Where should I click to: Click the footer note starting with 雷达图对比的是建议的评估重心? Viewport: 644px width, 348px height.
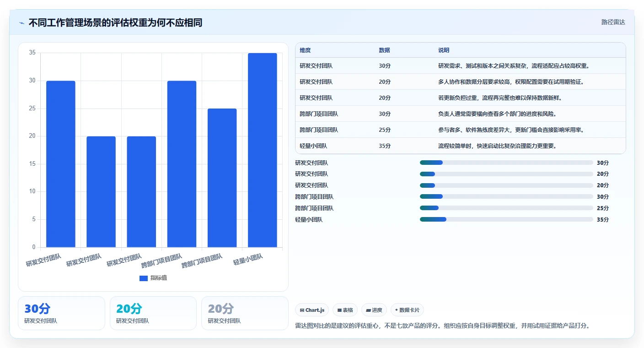pyautogui.click(x=443, y=326)
